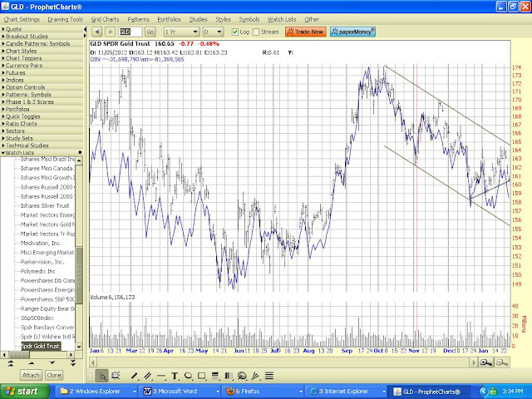Select the speech bubble callout tool
This screenshot has width=532, height=399.
[x=242, y=376]
